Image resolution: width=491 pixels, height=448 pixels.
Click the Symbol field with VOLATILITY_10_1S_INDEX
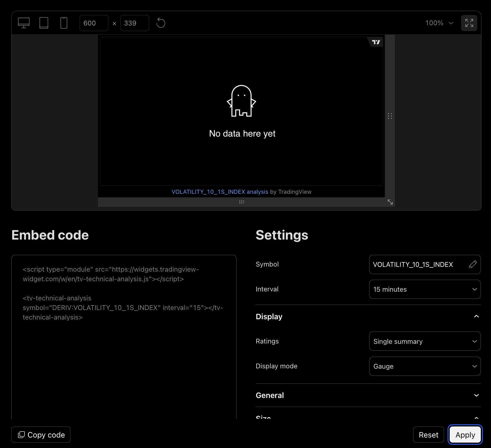[x=425, y=264]
